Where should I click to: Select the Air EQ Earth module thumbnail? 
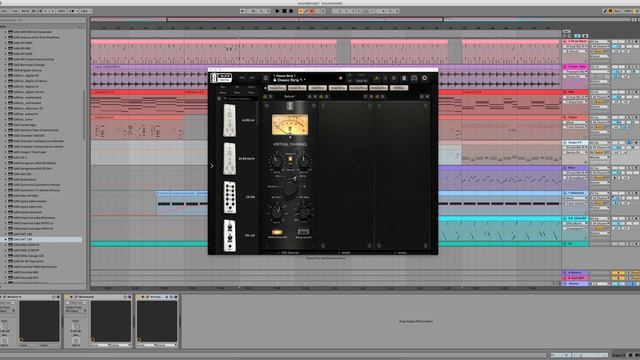pos(229,158)
